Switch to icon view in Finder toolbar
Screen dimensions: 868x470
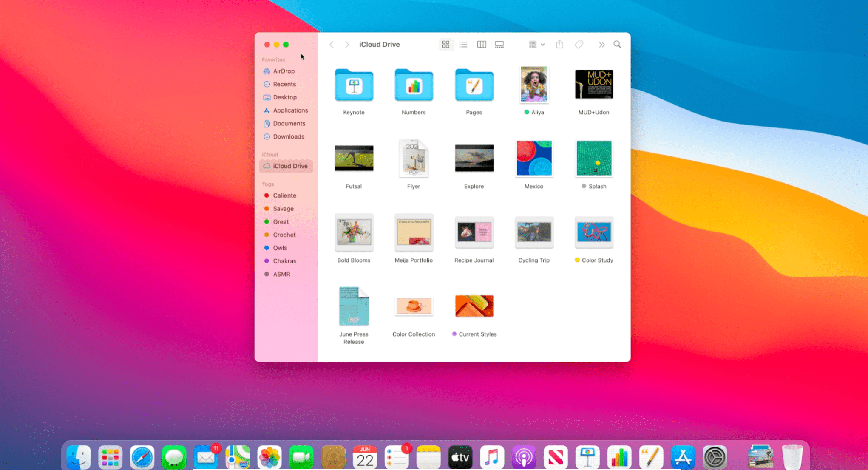[445, 45]
